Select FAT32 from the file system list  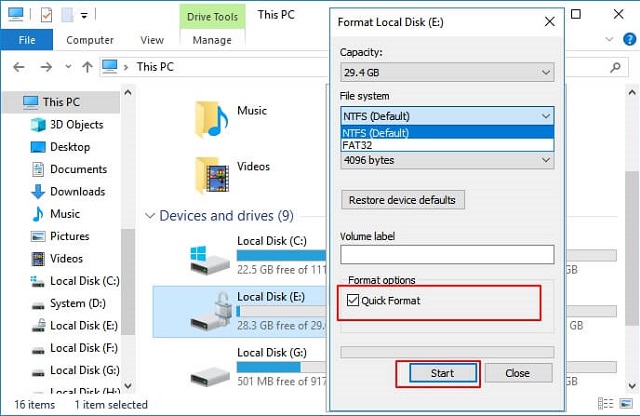click(447, 145)
